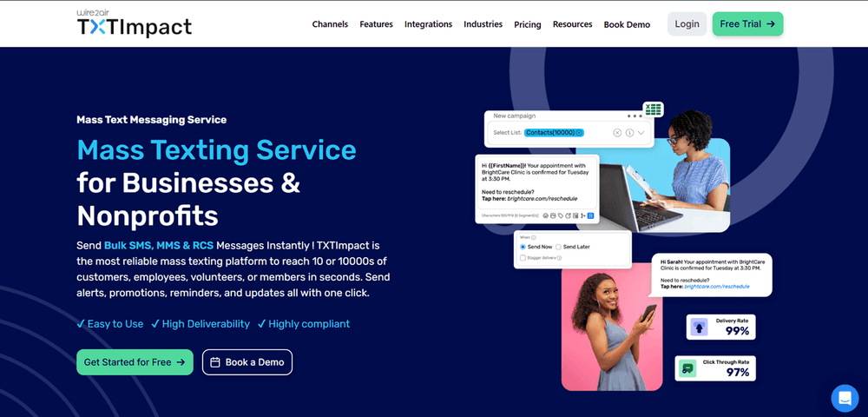Open the Integrations menu item

coord(429,24)
